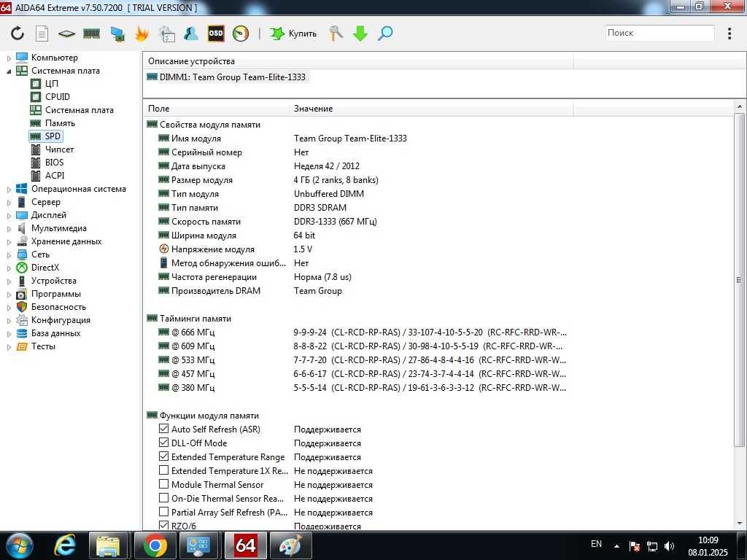
Task: Toggle Extended Temperature Range checkbox
Action: click(x=163, y=456)
